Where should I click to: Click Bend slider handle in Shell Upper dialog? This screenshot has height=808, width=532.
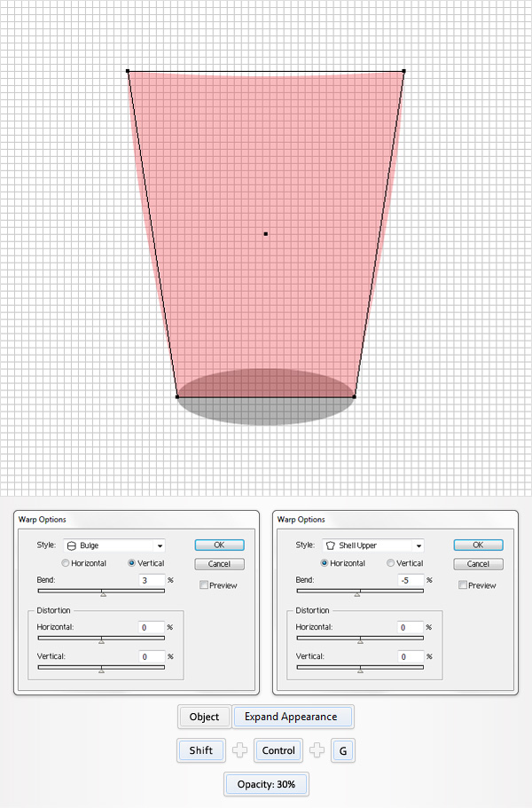(357, 593)
